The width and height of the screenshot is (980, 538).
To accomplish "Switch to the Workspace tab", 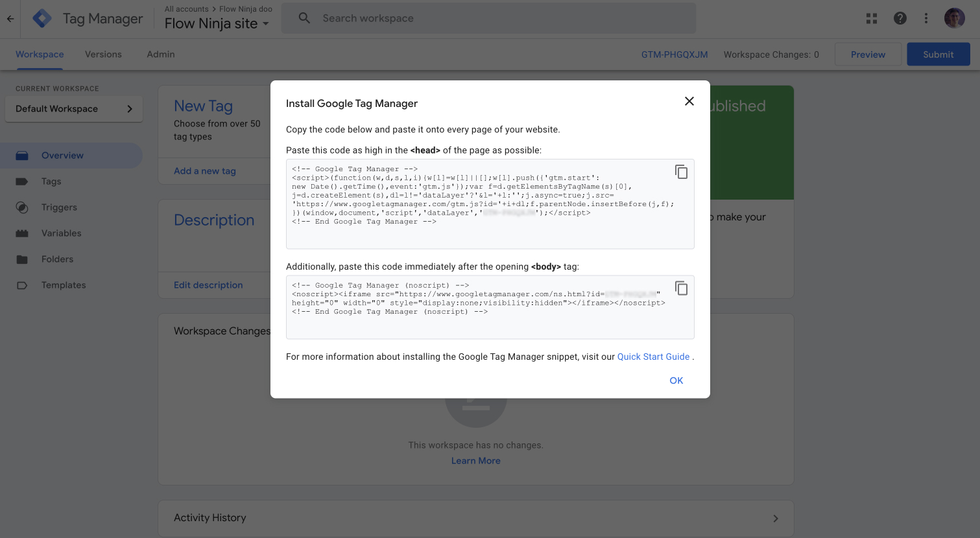I will point(40,54).
